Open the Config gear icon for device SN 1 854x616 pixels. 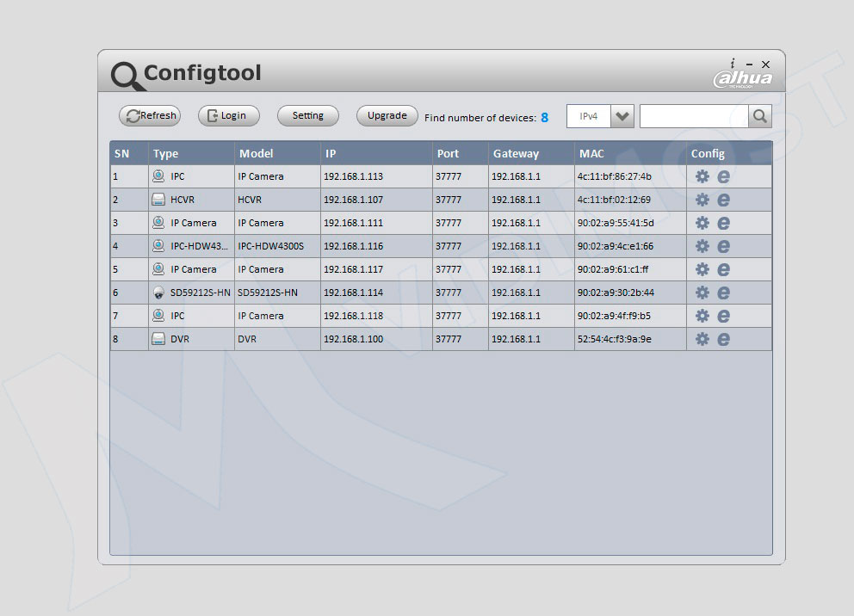702,176
